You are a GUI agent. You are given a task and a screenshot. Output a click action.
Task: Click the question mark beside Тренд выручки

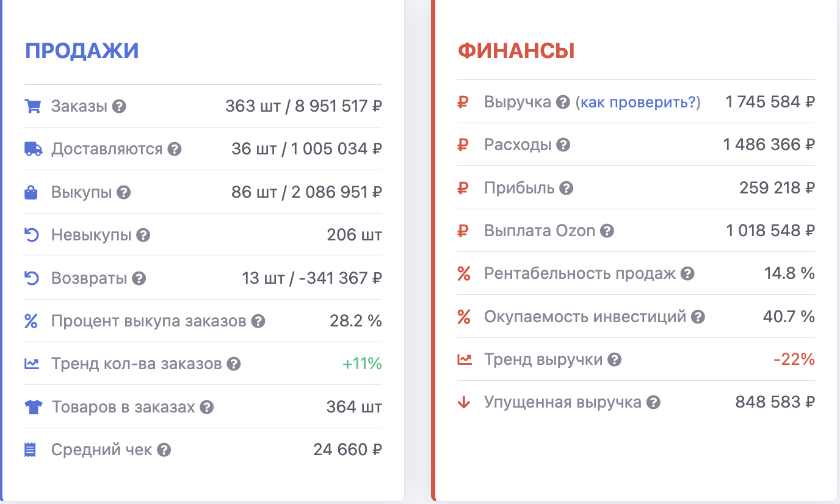[x=615, y=360]
